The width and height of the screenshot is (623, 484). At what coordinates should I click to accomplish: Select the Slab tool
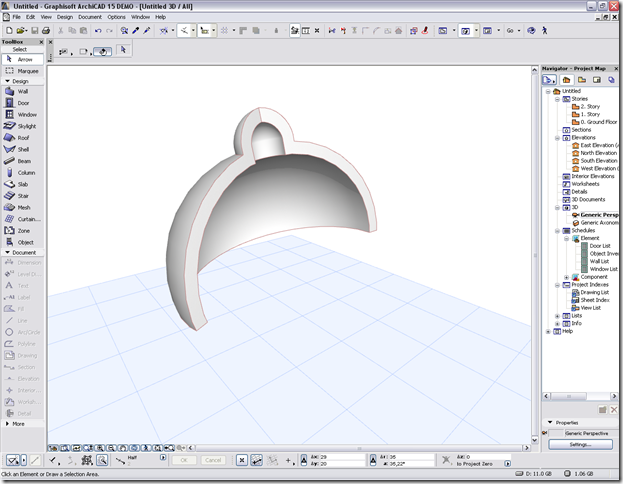(x=22, y=184)
